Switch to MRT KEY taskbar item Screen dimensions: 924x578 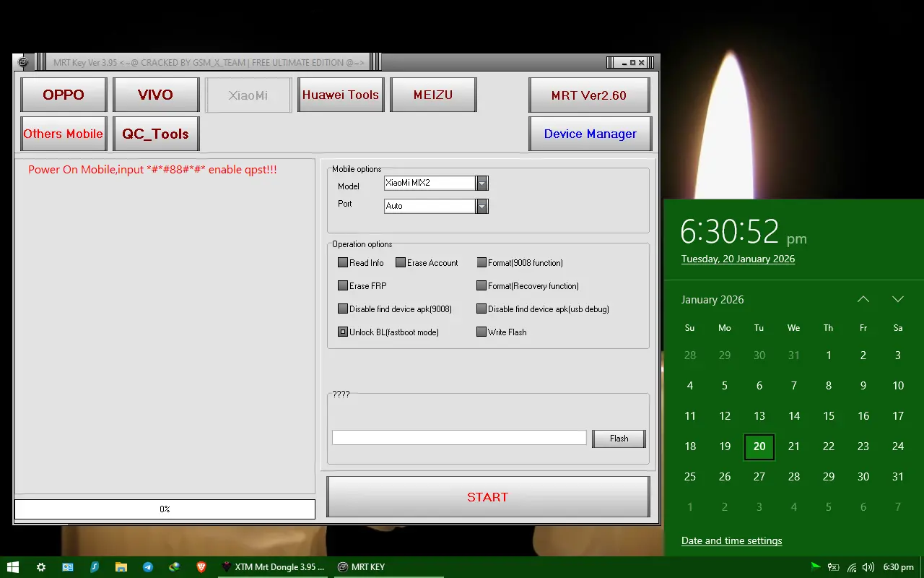pos(388,567)
